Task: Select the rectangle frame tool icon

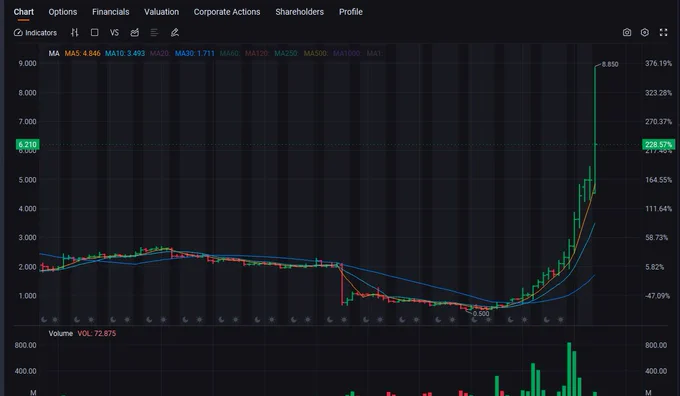Action: pos(95,33)
